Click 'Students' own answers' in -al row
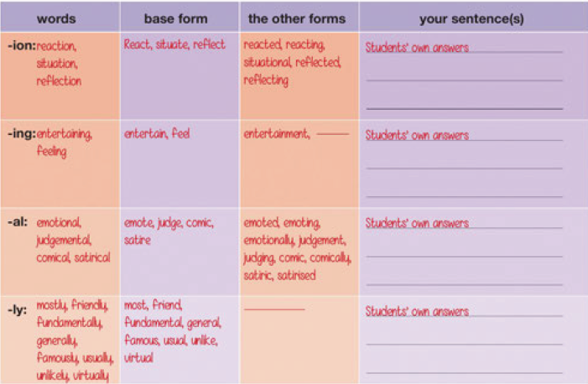 pos(417,223)
